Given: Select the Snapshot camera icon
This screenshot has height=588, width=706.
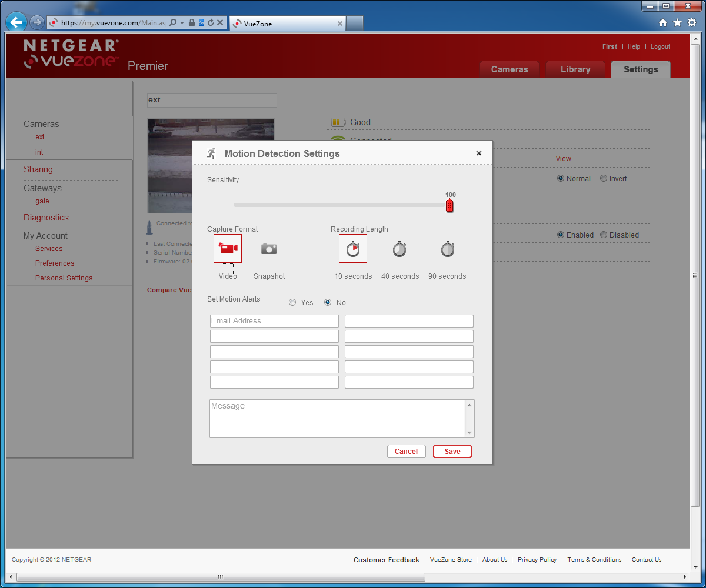Looking at the screenshot, I should (269, 249).
